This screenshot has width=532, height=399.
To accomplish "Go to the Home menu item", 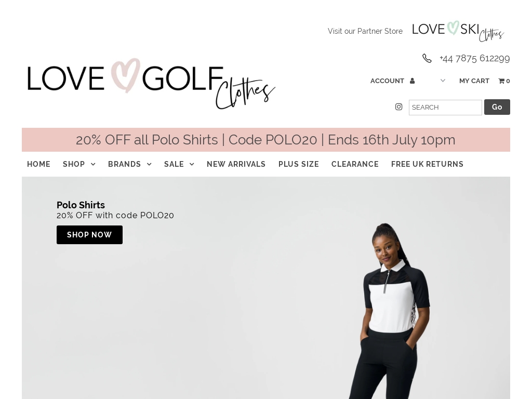I will [x=38, y=164].
